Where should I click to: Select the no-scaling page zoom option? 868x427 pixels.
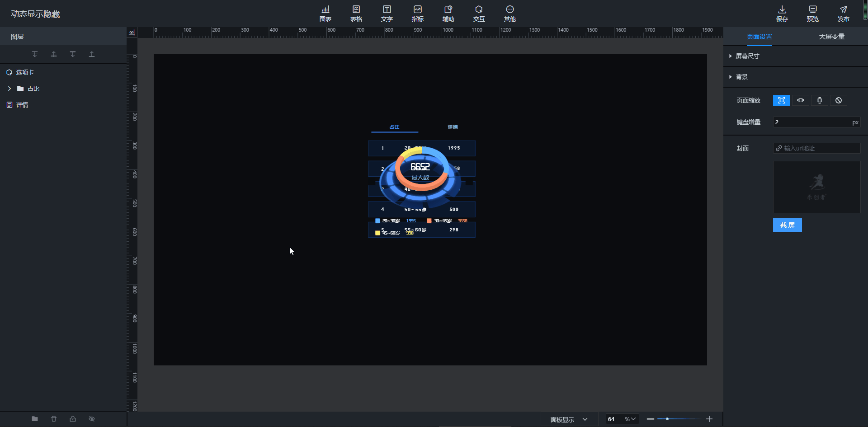[838, 100]
